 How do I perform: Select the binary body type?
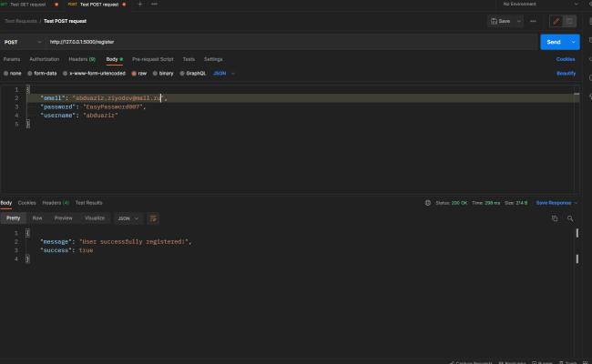pos(163,74)
